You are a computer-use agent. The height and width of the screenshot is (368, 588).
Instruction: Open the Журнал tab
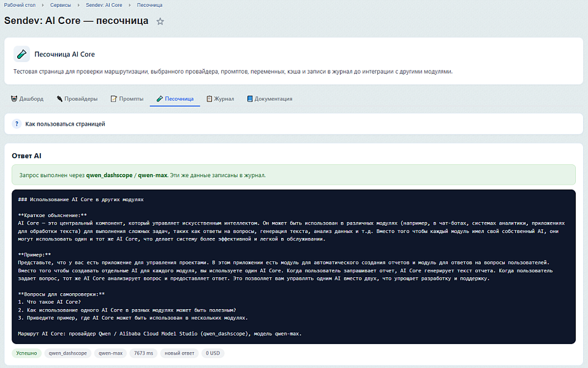220,99
